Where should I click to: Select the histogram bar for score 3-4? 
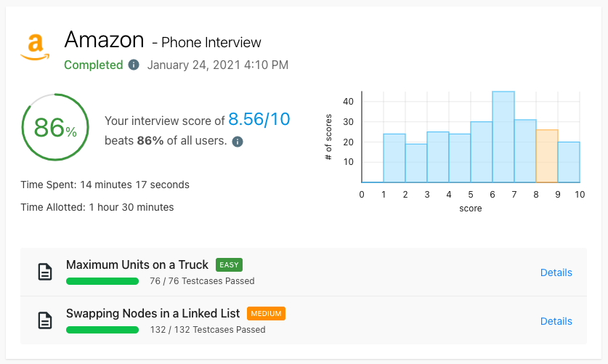[x=438, y=157]
